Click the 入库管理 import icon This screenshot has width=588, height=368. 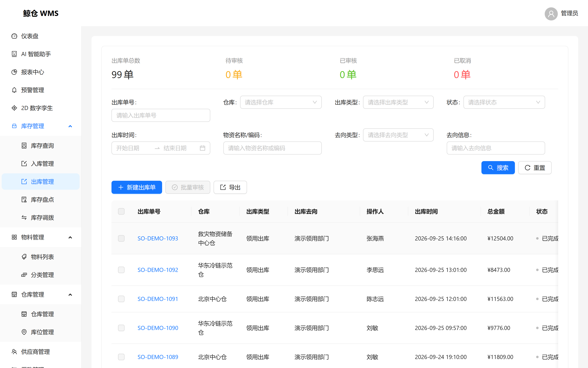24,164
